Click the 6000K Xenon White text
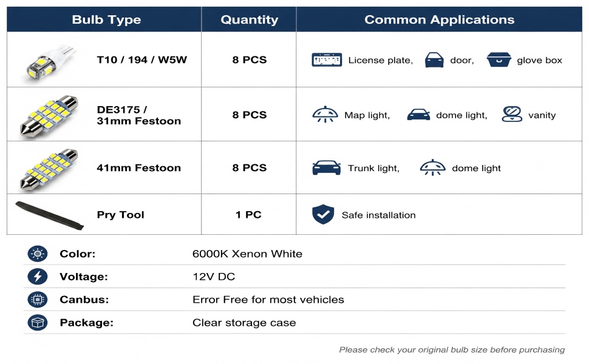 coord(247,254)
